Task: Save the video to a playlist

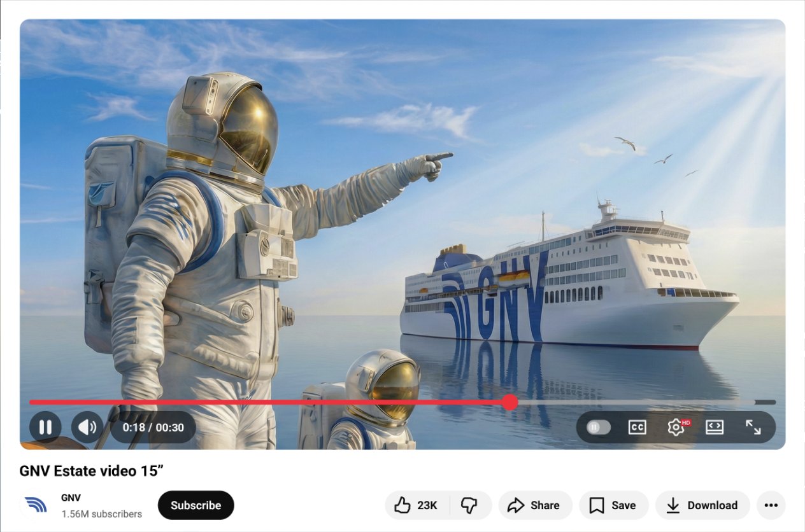Action: tap(613, 505)
